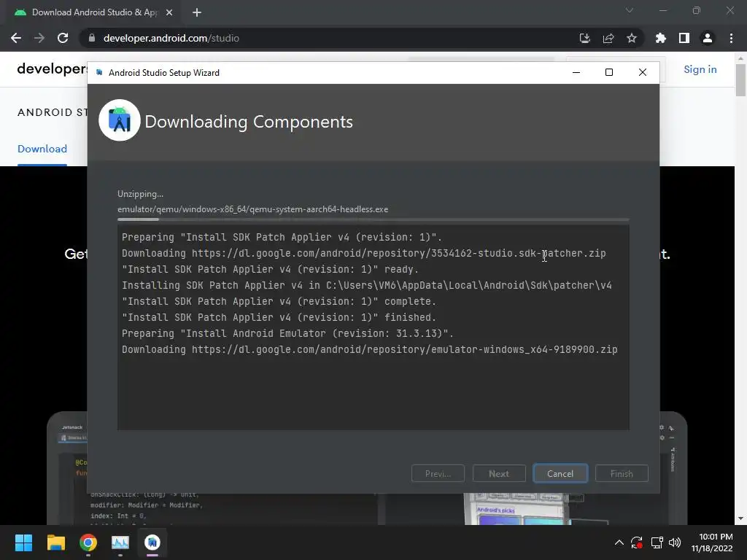Open Chrome profile avatar
This screenshot has width=747, height=560.
[708, 38]
